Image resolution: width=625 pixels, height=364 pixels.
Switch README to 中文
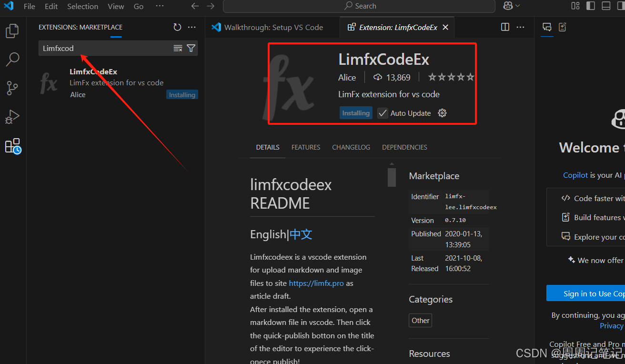point(301,234)
